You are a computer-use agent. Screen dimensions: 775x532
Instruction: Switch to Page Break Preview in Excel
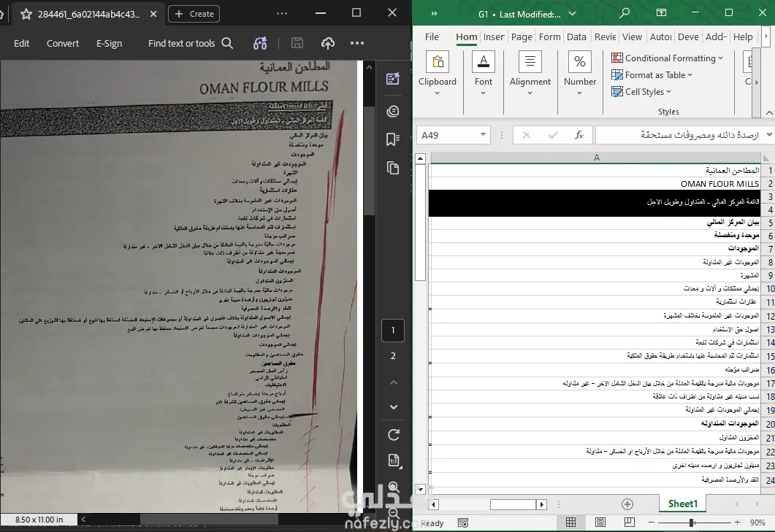(629, 522)
